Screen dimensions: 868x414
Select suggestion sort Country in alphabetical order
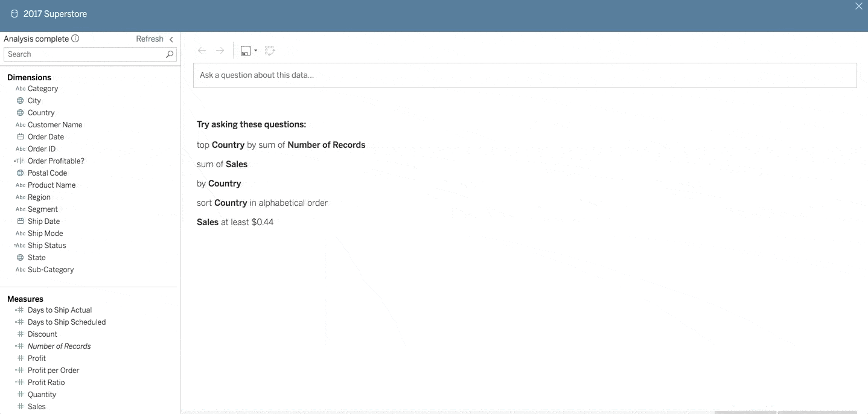point(262,202)
